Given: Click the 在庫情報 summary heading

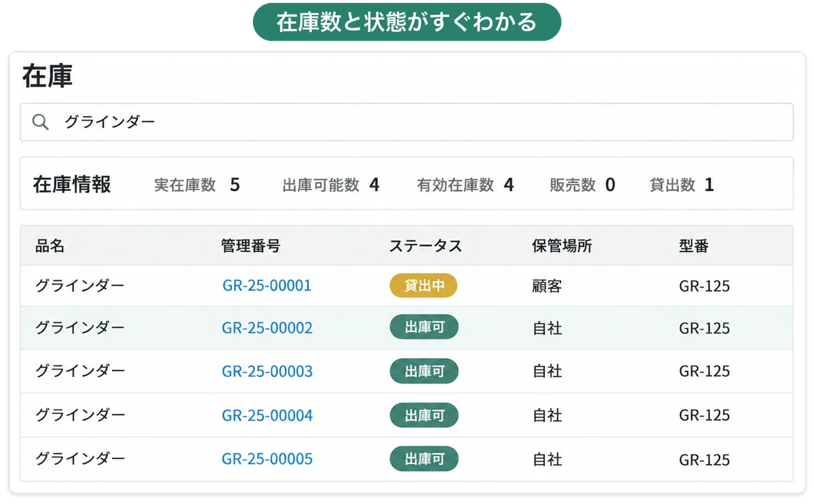Looking at the screenshot, I should 72,184.
